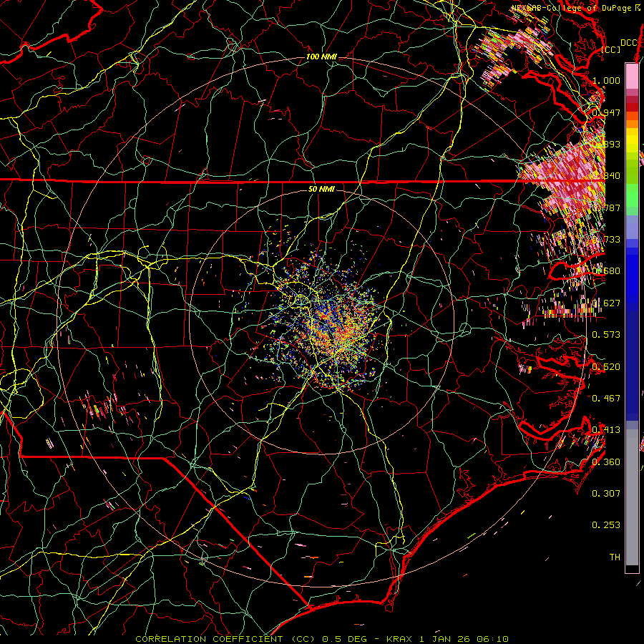Click the dense radar clutter cluster at center
Screen dimensions: 644x644
328,324
